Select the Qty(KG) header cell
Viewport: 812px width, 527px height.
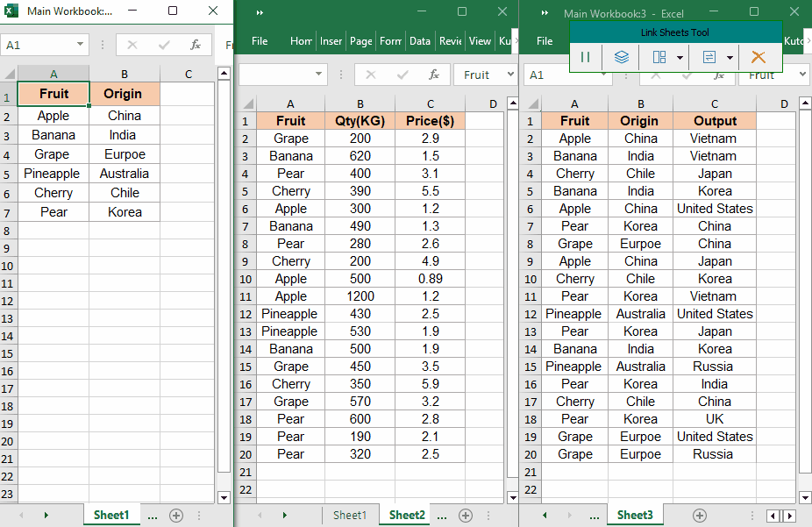pos(360,121)
